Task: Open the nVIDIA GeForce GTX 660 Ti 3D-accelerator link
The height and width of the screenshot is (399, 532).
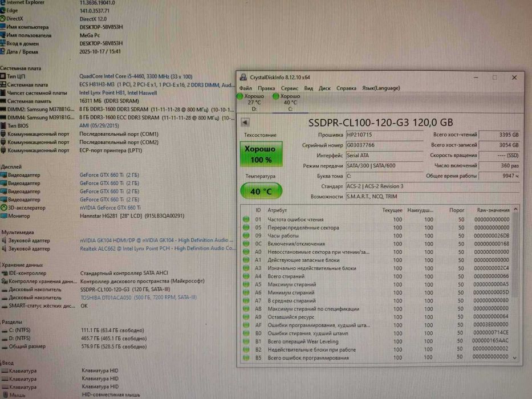Action: [x=110, y=207]
